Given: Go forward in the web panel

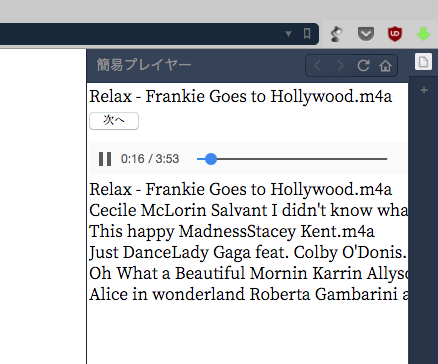Looking at the screenshot, I should click(x=340, y=66).
